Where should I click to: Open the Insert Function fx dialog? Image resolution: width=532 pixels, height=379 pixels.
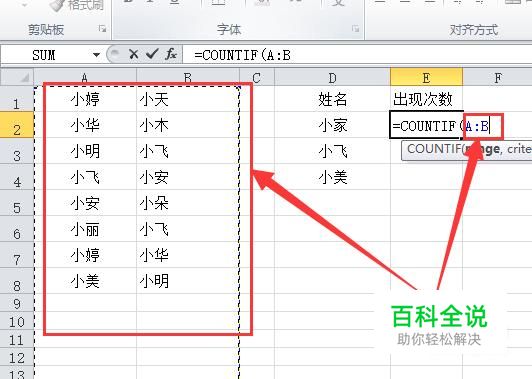(x=171, y=54)
